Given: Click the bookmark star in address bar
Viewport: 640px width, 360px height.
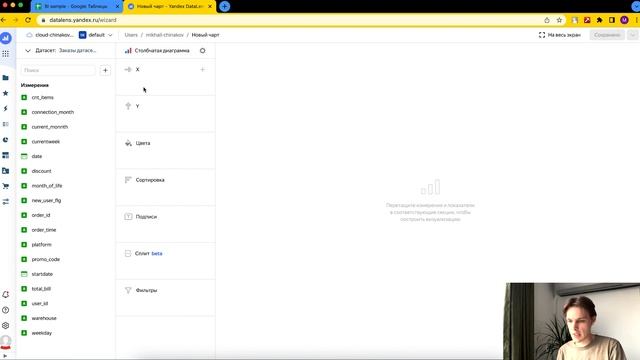Looking at the screenshot, I should coord(559,20).
